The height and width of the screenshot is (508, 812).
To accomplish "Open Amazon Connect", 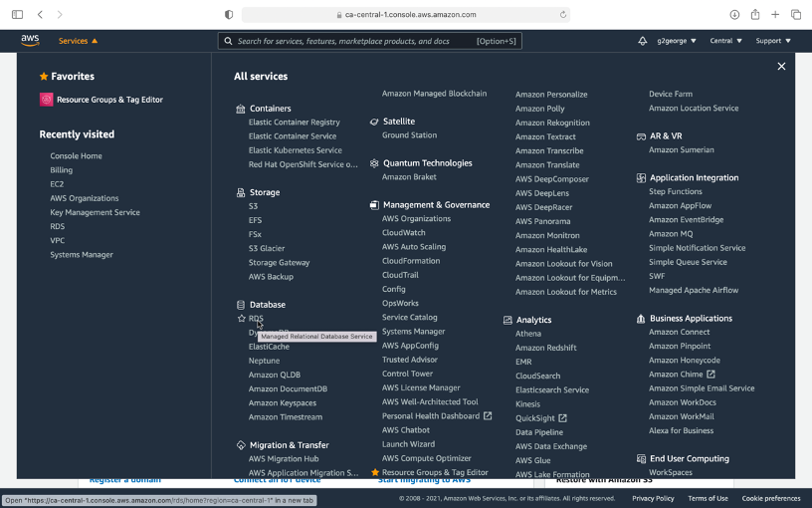I will (x=680, y=332).
